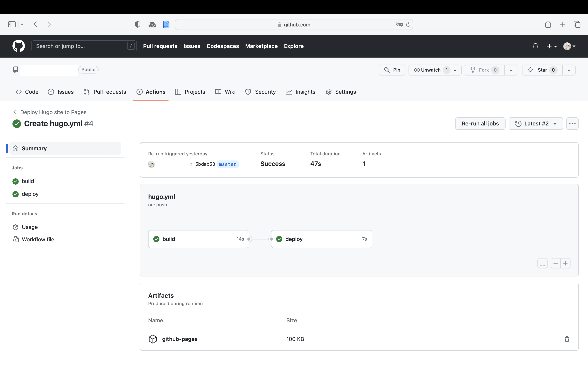Image resolution: width=588 pixels, height=382 pixels.
Task: Click Issues in the top navigation bar
Action: 192,46
